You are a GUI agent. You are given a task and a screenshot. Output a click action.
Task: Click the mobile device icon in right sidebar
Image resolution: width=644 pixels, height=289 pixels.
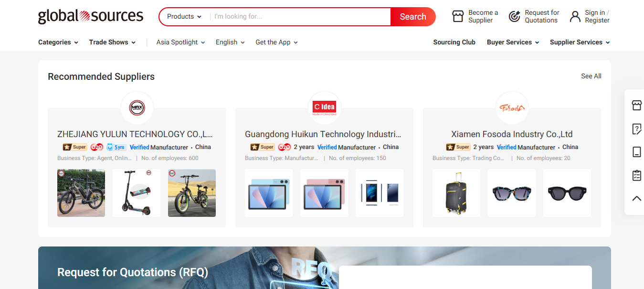point(636,152)
